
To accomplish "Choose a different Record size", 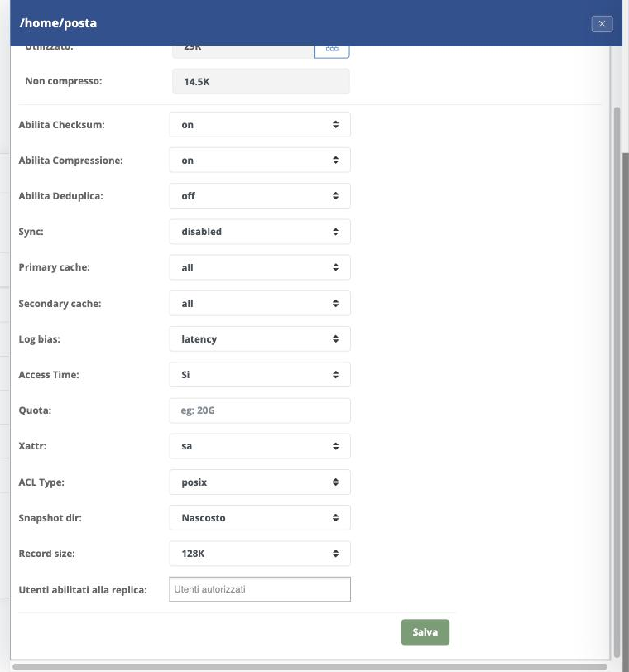I will point(260,554).
